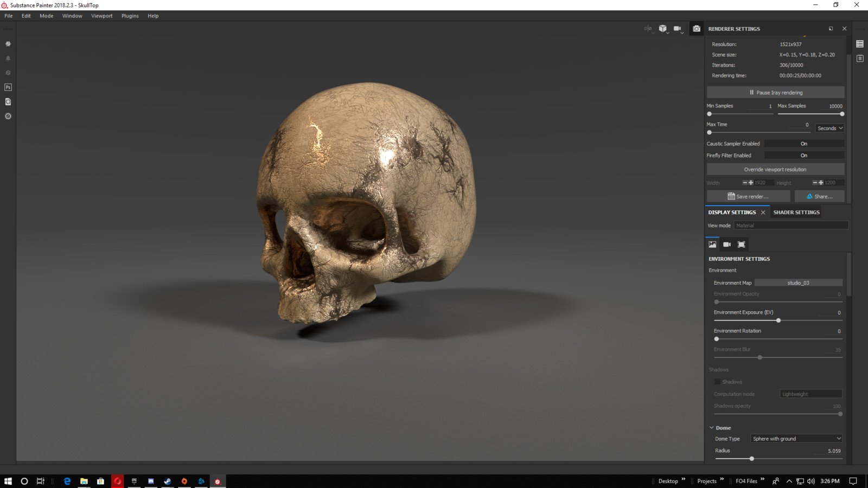Viewport: 868px width, 488px height.
Task: Open the environment settings image icon
Action: pos(712,245)
